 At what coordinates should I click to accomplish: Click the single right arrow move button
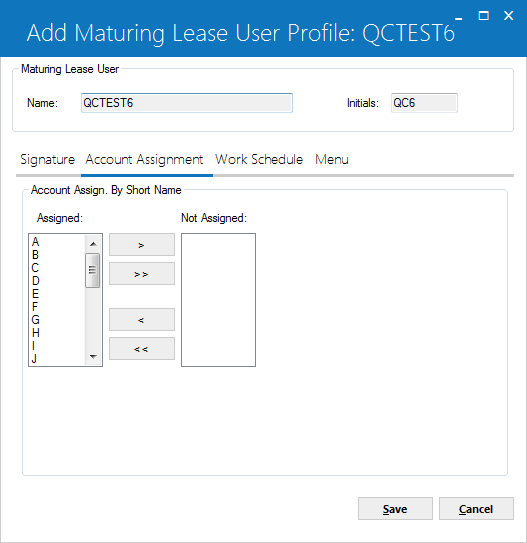click(142, 245)
